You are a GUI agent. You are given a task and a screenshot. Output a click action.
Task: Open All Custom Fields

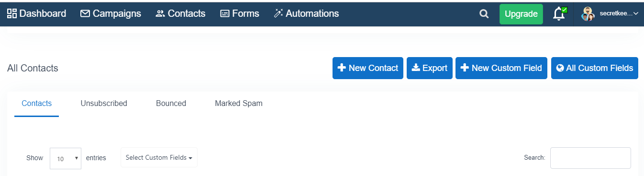(595, 68)
